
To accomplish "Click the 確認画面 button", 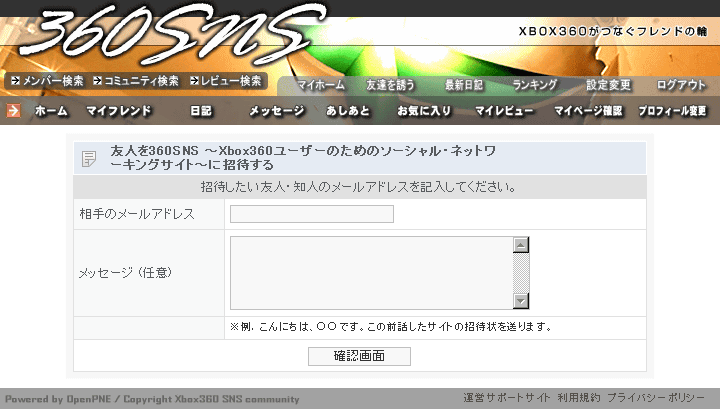I will coord(359,356).
